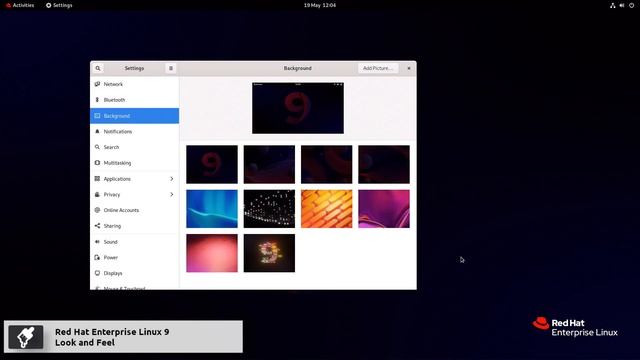Image resolution: width=640 pixels, height=360 pixels.
Task: Click the Background panel icon in sidebar
Action: click(x=97, y=116)
